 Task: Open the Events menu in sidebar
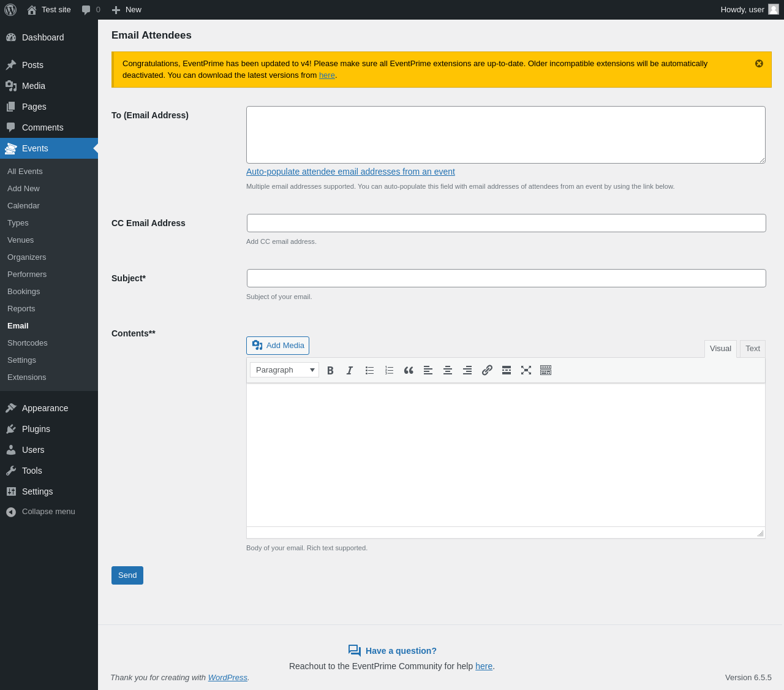(x=49, y=148)
